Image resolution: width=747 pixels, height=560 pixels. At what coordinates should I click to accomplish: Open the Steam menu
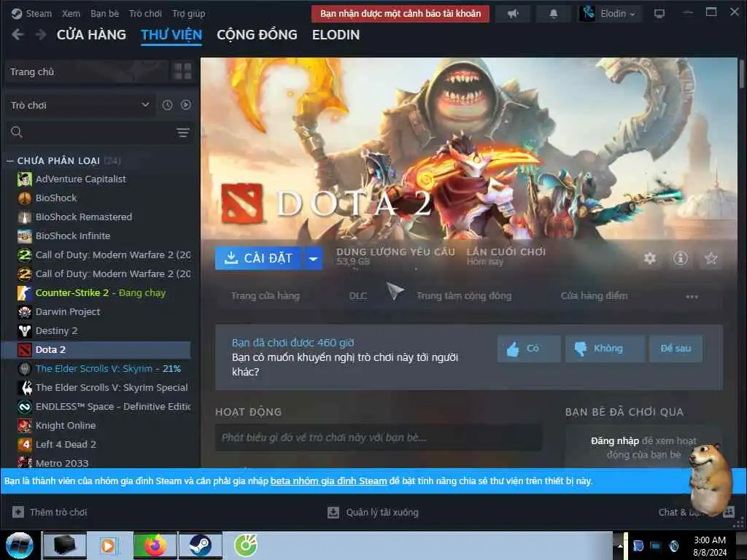tap(39, 13)
